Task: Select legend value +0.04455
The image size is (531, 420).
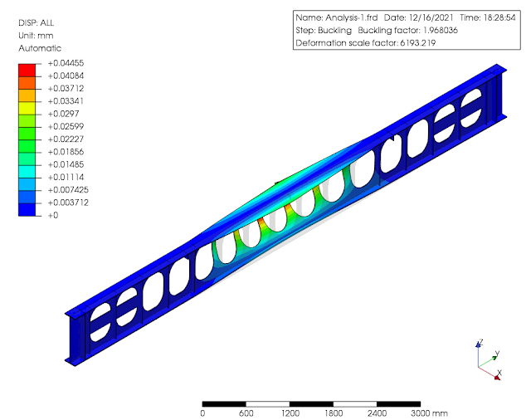Action: (x=66, y=63)
